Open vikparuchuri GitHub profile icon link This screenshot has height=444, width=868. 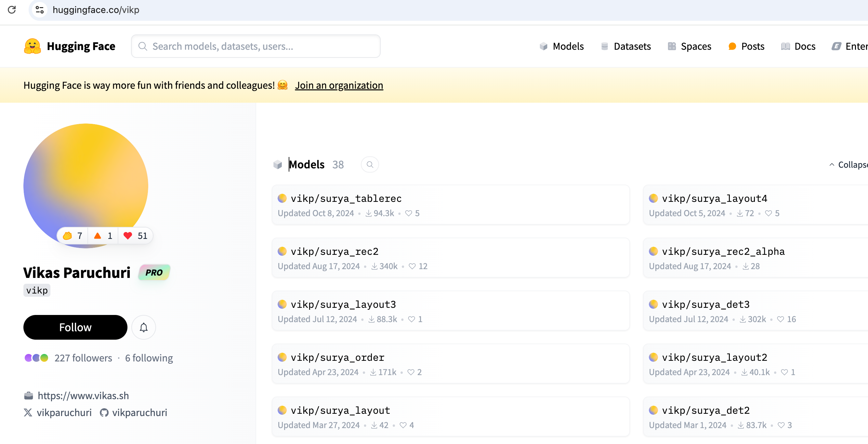[104, 412]
